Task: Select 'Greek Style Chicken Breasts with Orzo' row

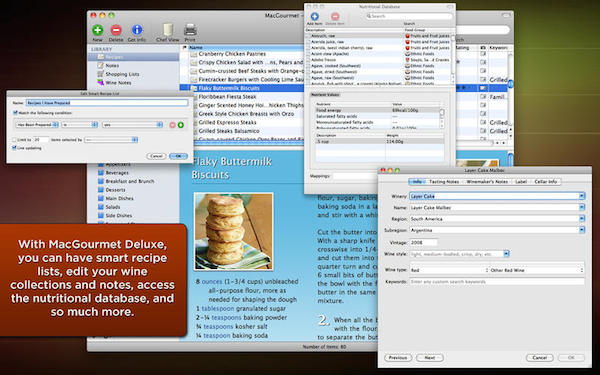Action: point(247,114)
